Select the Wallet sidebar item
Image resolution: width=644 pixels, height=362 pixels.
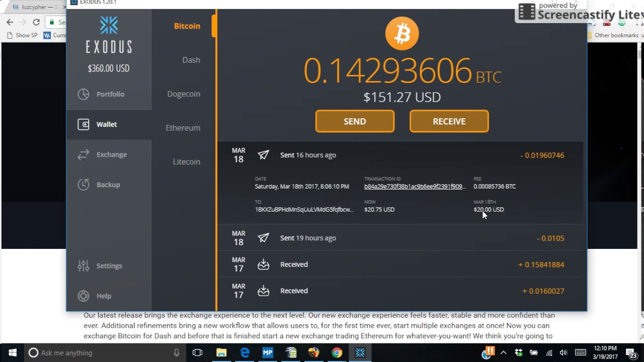pos(109,124)
